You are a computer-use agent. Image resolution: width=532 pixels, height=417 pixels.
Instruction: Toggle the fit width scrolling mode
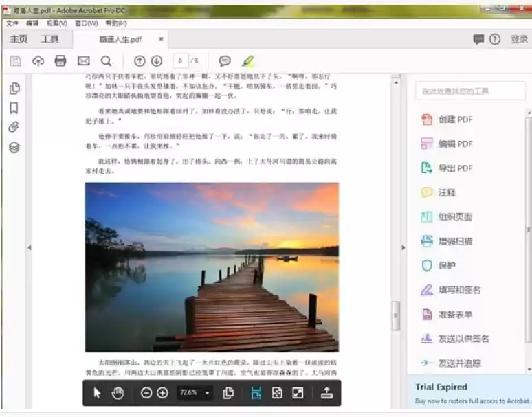256,393
